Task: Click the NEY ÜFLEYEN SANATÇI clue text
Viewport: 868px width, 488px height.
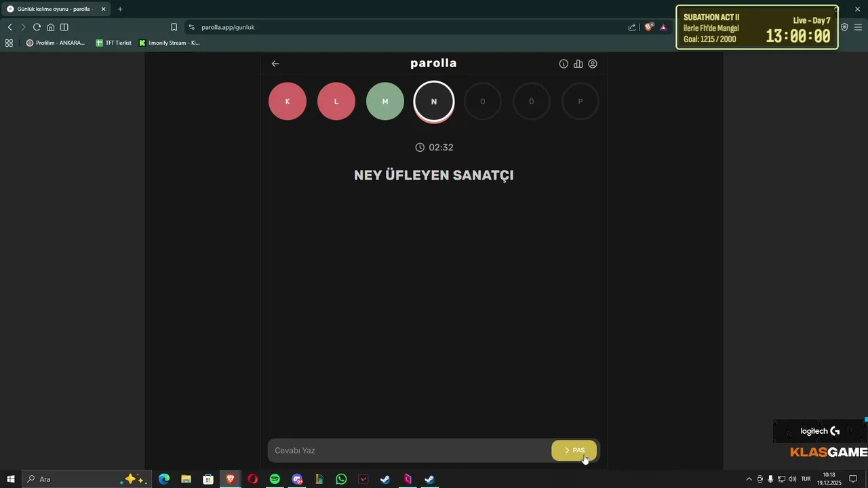Action: pyautogui.click(x=434, y=175)
